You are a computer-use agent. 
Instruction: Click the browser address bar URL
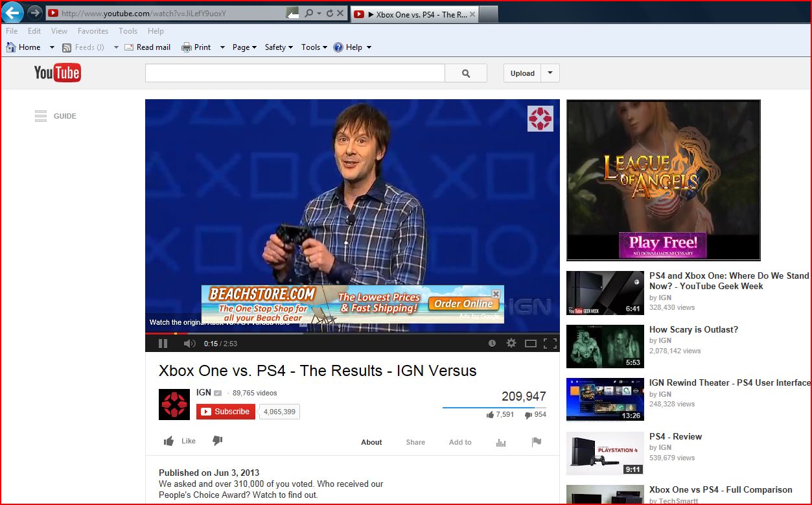(x=144, y=13)
